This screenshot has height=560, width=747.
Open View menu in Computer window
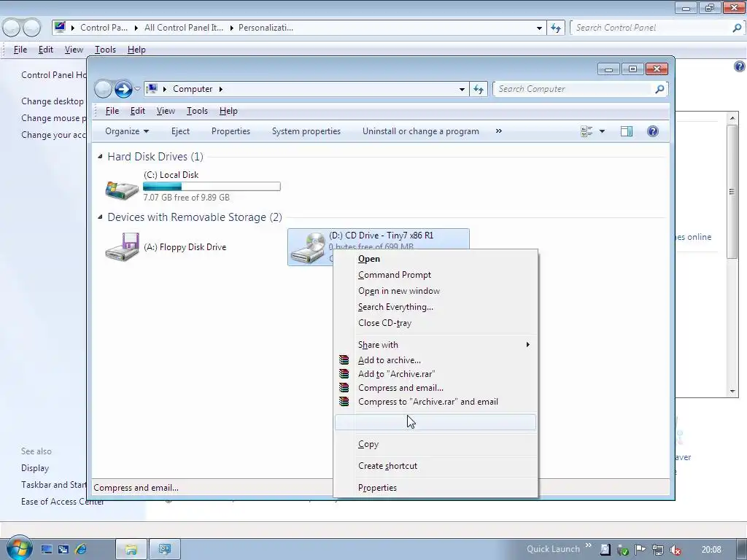pyautogui.click(x=166, y=111)
